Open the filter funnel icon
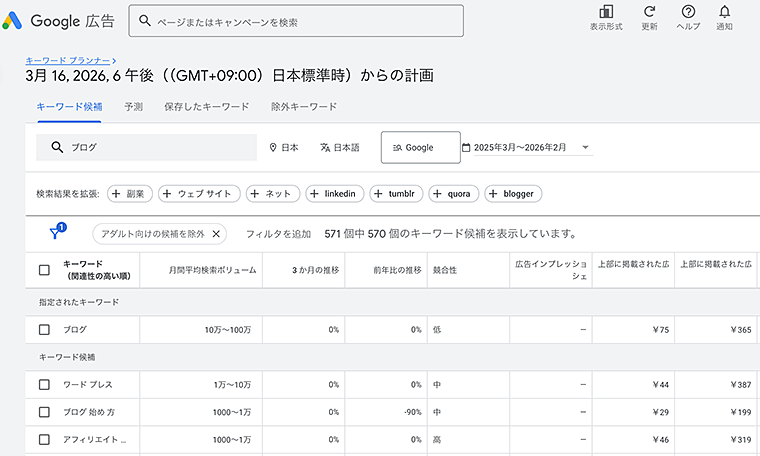The image size is (760, 456). click(x=57, y=232)
